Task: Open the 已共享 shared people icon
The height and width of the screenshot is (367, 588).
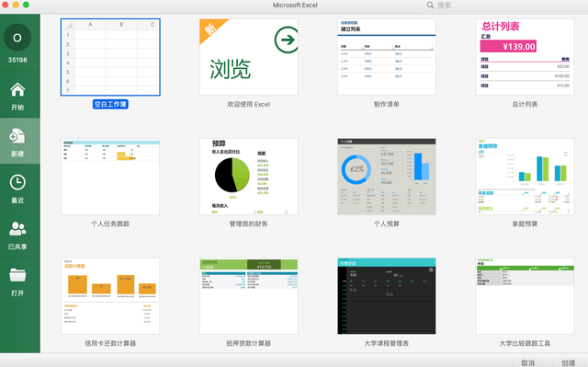Action: click(x=17, y=229)
